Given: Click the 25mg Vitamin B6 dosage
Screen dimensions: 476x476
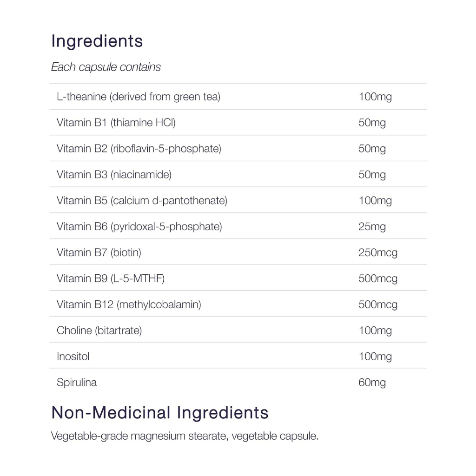Looking at the screenshot, I should [x=372, y=227].
